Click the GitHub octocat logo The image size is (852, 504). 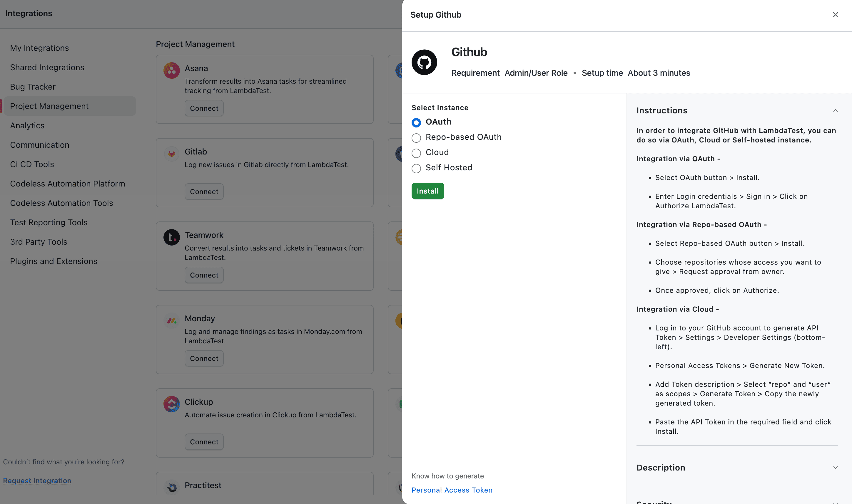tap(424, 63)
